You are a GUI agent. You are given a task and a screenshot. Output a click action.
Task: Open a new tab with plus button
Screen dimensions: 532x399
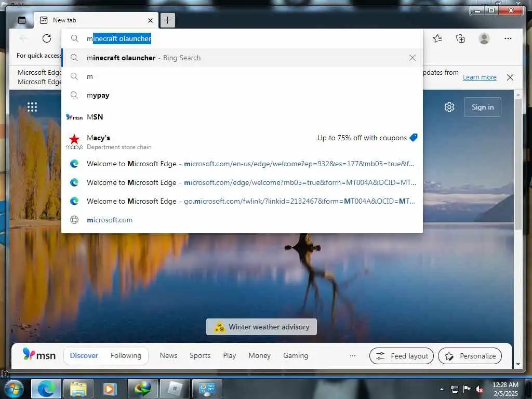168,20
